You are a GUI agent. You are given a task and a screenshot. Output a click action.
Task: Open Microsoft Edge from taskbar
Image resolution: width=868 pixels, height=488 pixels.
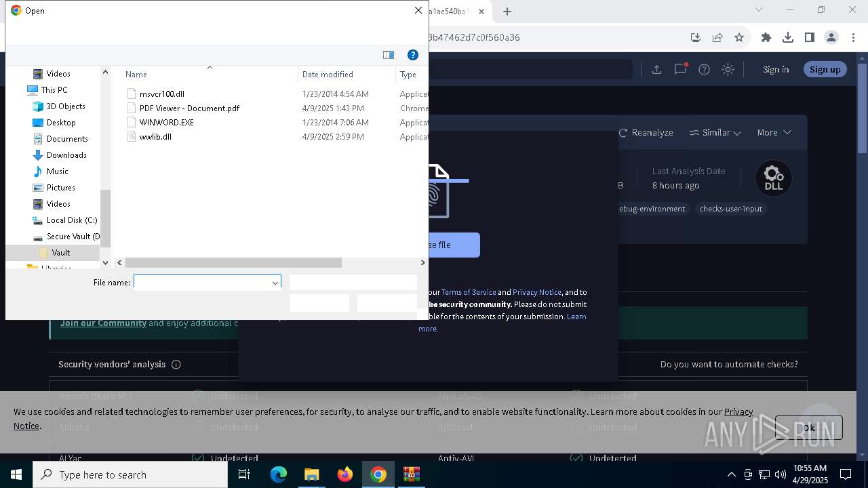pyautogui.click(x=279, y=474)
